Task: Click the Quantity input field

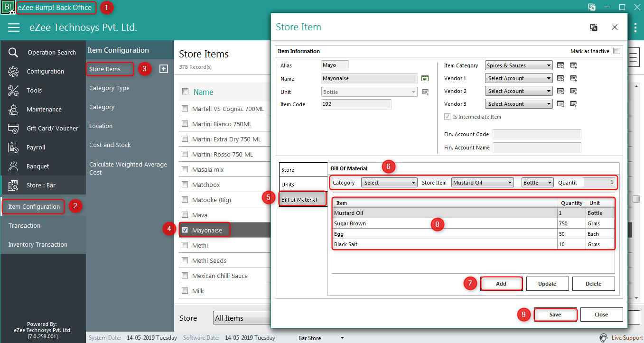Action: [x=599, y=183]
